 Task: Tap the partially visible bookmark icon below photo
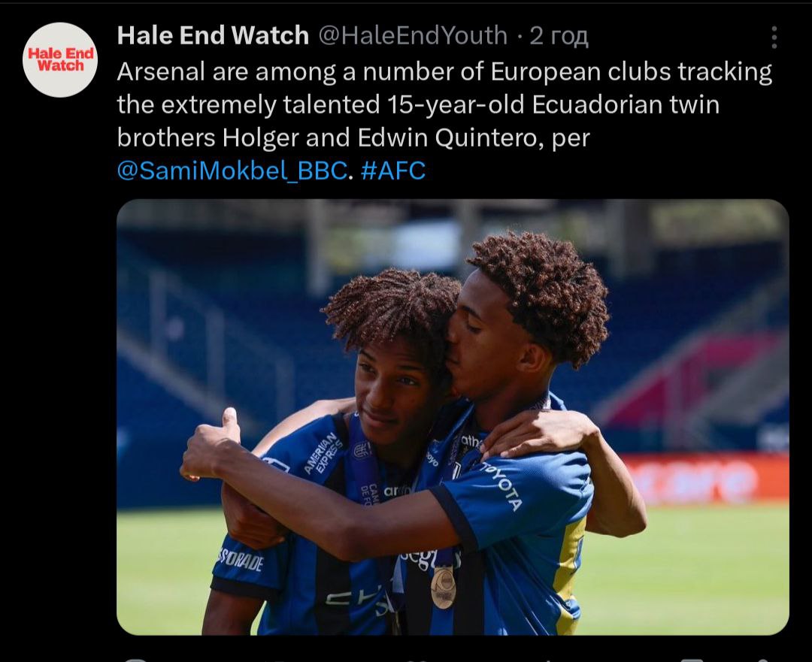(692, 660)
